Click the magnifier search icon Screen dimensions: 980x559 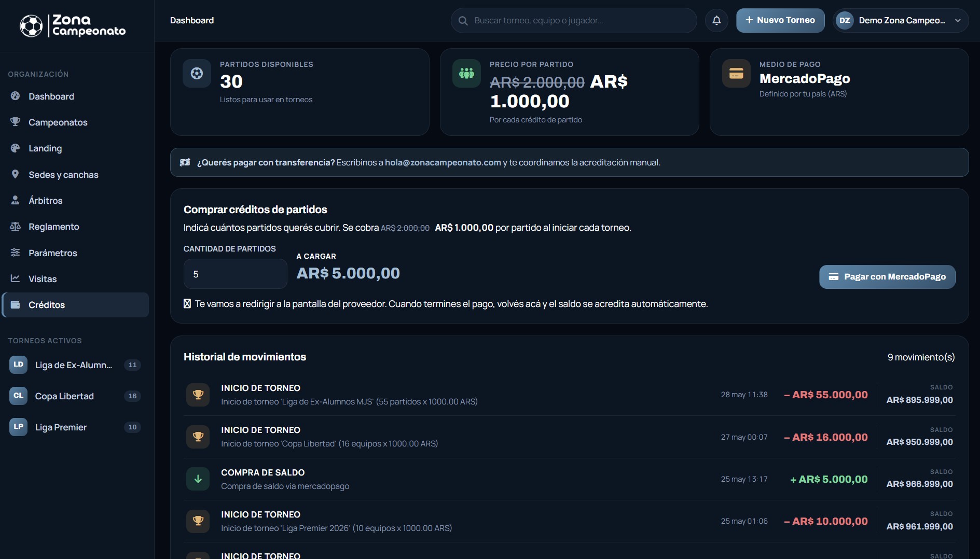coord(463,21)
